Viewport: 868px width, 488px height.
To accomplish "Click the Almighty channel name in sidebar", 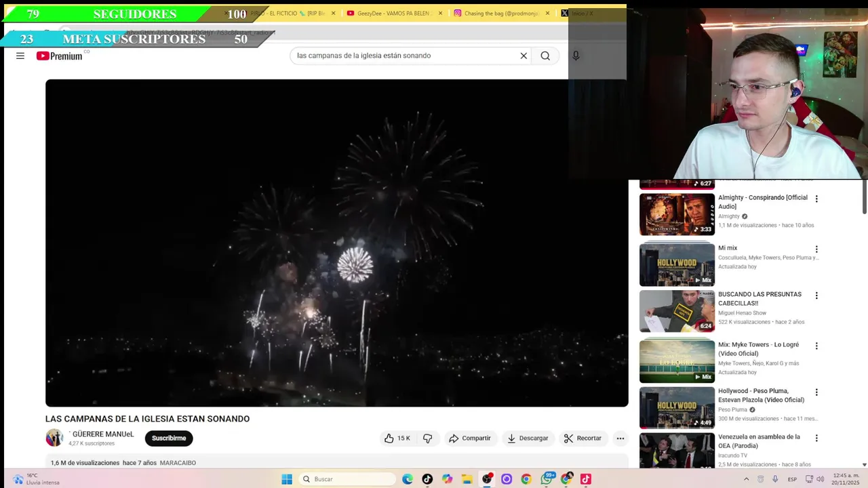I will [x=728, y=216].
